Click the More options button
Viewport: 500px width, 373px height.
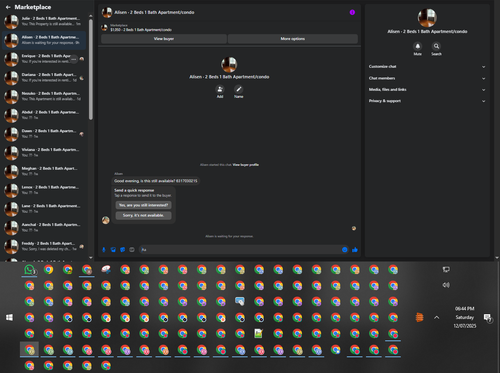click(x=293, y=39)
